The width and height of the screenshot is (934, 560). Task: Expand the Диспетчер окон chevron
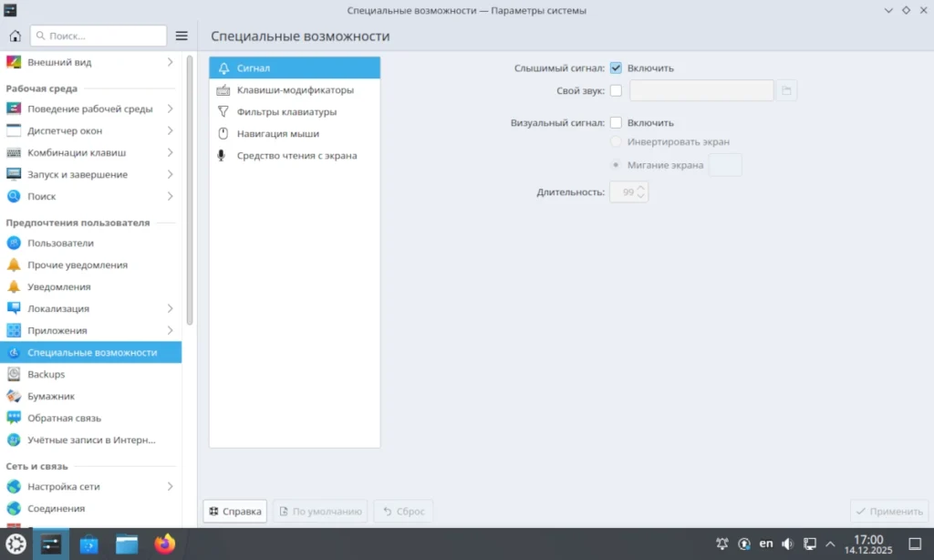click(170, 130)
